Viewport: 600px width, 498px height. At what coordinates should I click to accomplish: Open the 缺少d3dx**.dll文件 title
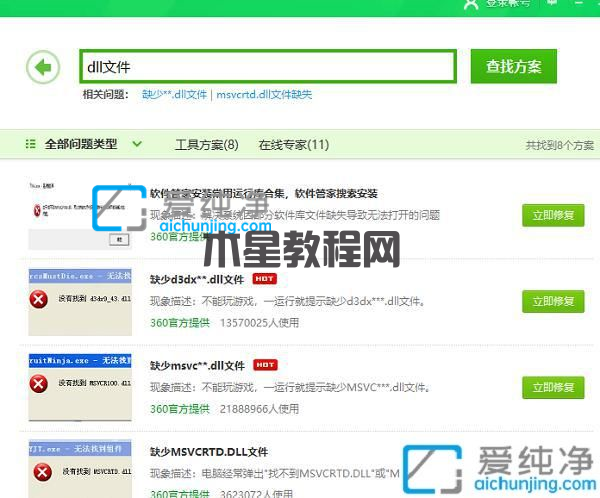tap(197, 279)
